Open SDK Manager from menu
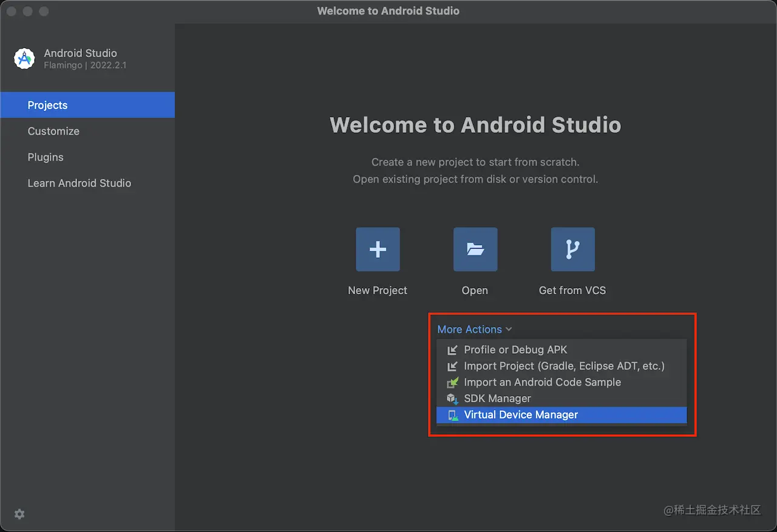 (x=562, y=399)
